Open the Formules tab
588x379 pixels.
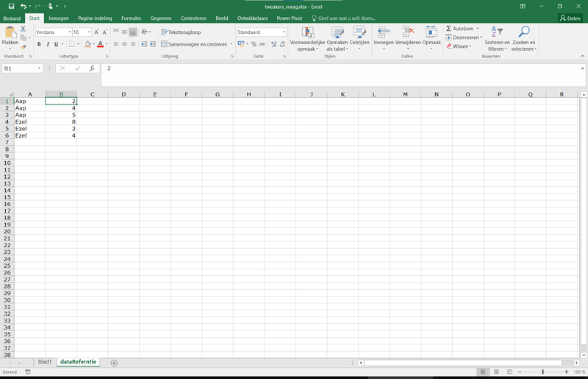[132, 18]
